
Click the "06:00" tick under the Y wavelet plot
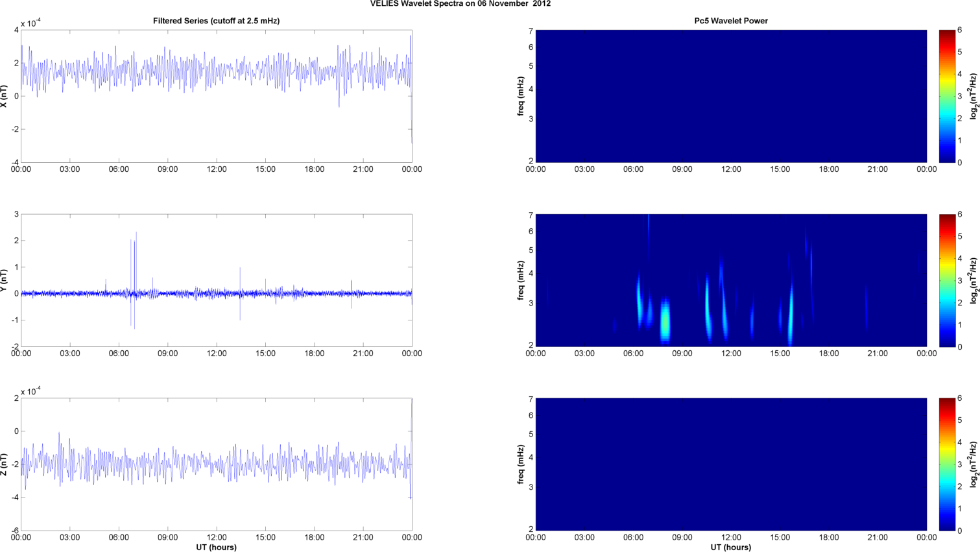(x=633, y=354)
